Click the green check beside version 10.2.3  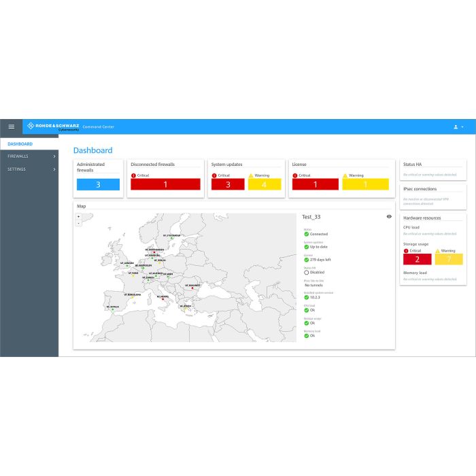pyautogui.click(x=306, y=298)
